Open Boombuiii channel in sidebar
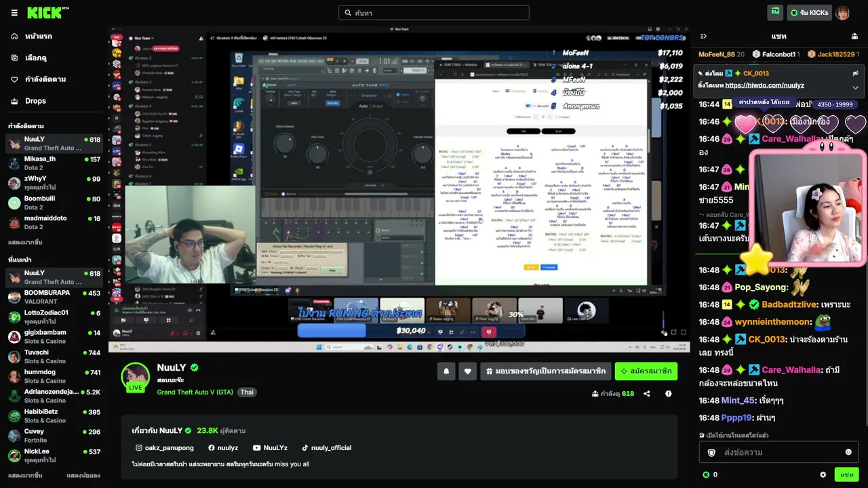Screen dimensions: 868x488 (x=54, y=203)
